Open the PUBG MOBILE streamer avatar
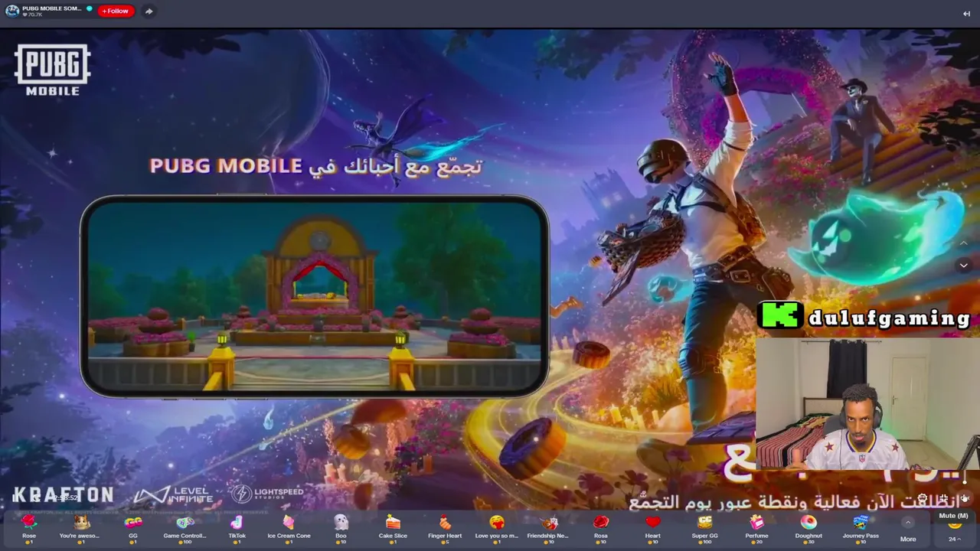980x551 pixels. [x=12, y=11]
